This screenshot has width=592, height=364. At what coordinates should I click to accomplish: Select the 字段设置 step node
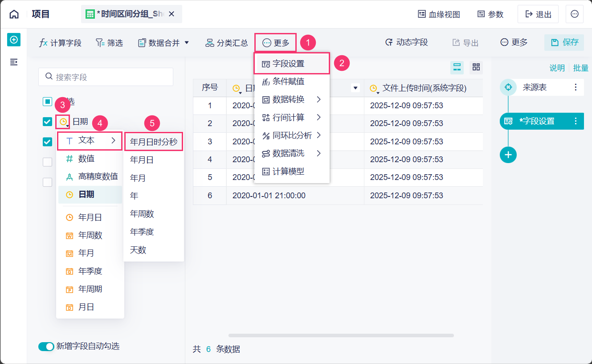pos(542,121)
